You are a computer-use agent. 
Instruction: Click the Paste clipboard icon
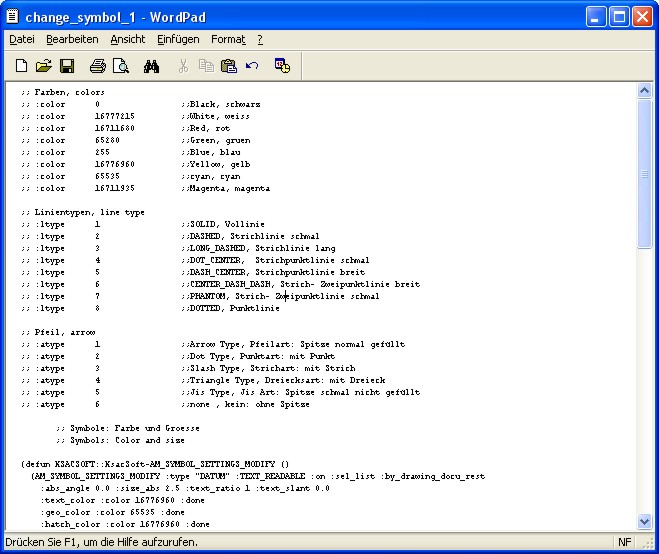229,66
